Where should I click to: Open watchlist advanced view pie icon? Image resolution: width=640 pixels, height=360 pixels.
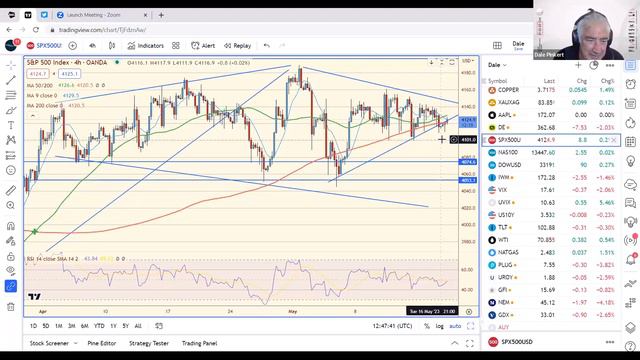pos(594,65)
